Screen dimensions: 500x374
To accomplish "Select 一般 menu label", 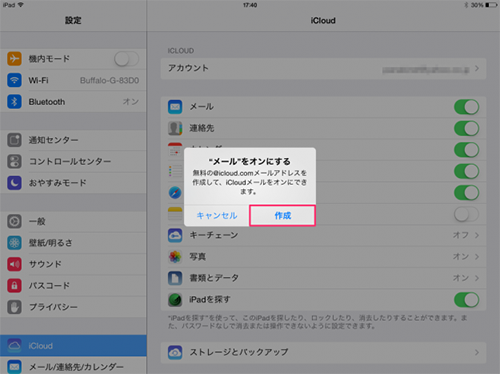I will point(37,221).
